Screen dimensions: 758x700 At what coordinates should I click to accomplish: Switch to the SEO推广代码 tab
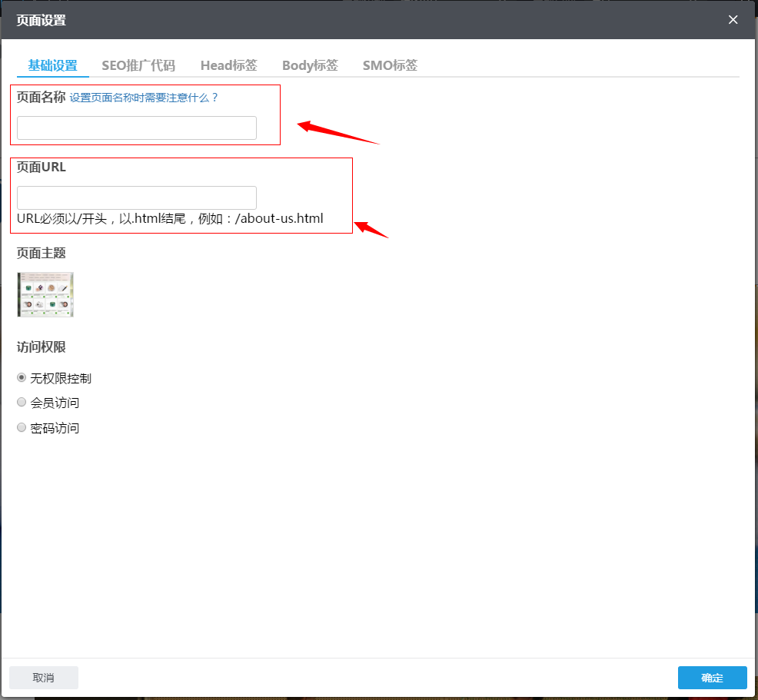point(138,65)
